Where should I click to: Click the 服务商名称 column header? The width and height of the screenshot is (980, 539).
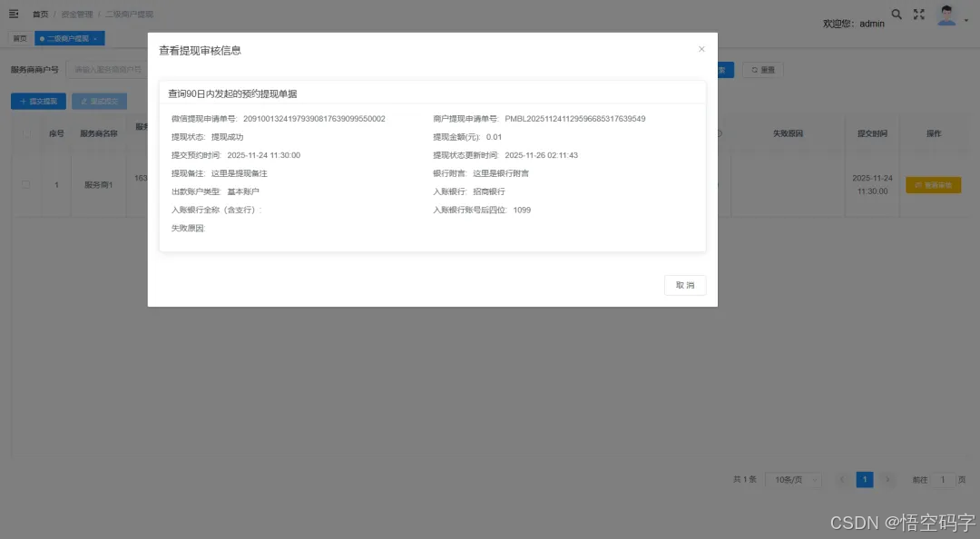(99, 133)
